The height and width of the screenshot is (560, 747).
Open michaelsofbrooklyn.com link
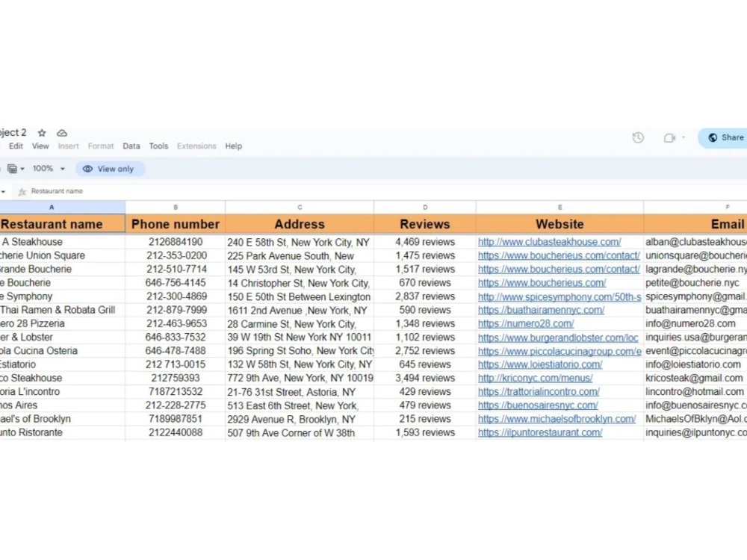tap(557, 419)
